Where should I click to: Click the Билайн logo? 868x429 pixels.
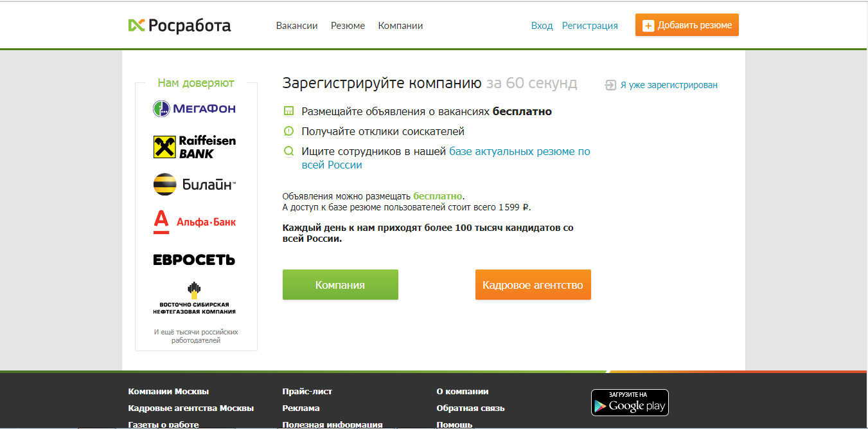click(195, 184)
